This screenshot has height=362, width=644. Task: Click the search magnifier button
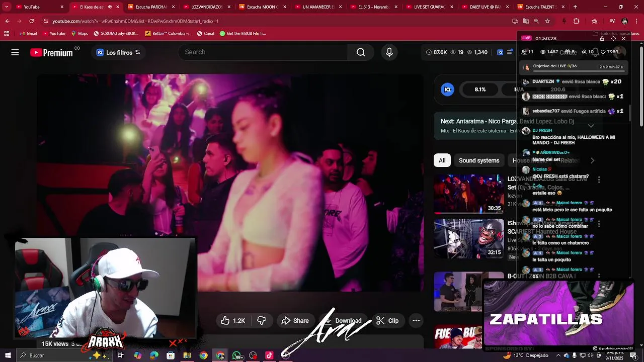click(361, 52)
